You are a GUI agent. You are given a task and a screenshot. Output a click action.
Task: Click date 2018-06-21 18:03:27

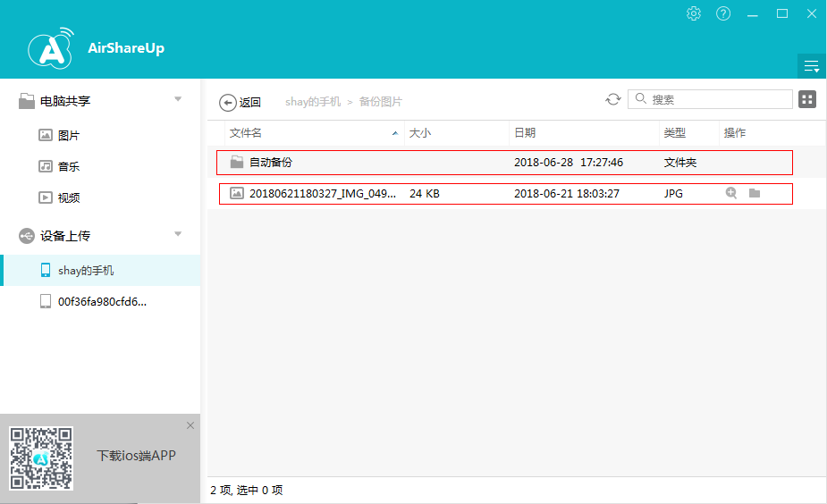click(567, 194)
